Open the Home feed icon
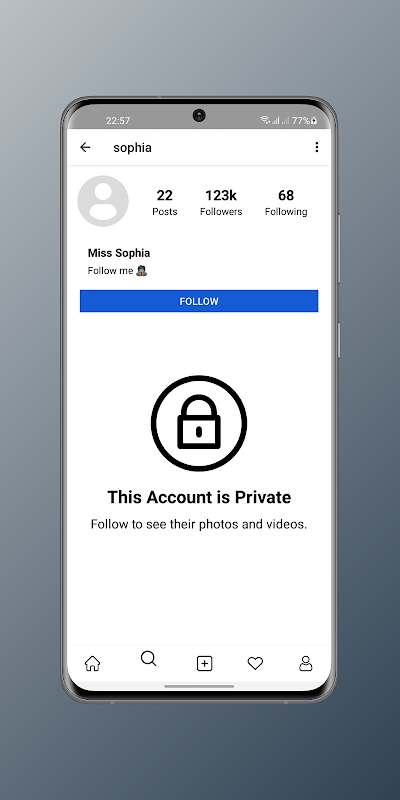400x800 pixels. tap(92, 663)
